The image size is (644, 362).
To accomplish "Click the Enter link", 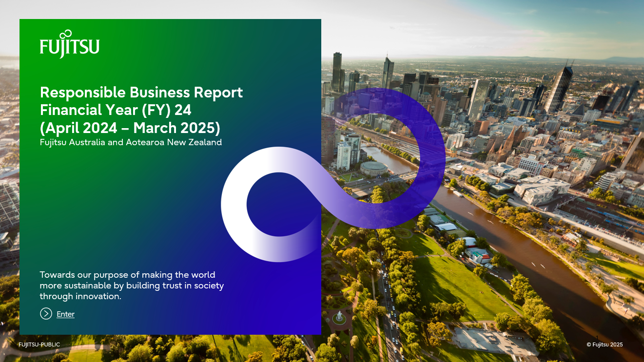I will click(65, 314).
